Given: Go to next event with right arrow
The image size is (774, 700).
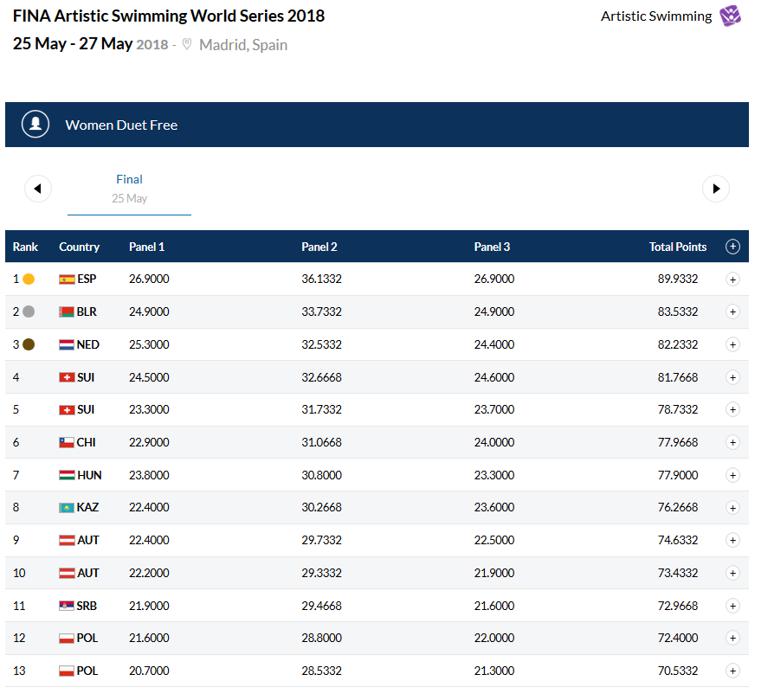Looking at the screenshot, I should pos(715,189).
